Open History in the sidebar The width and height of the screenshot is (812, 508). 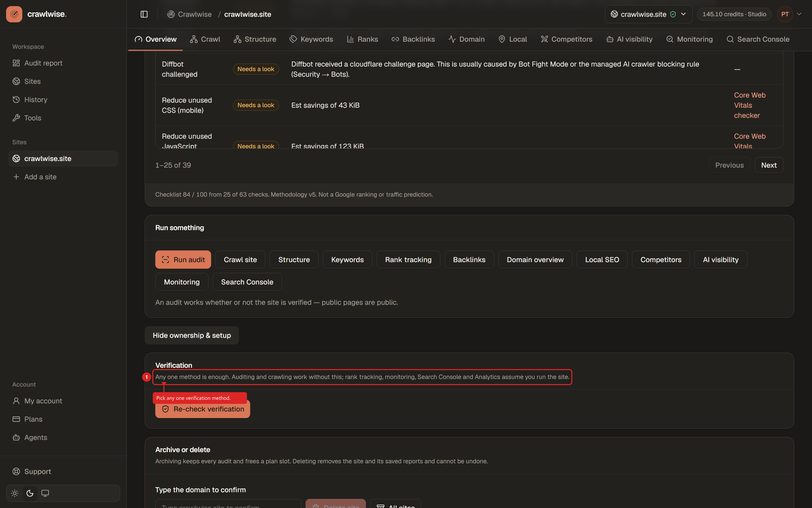point(63,100)
